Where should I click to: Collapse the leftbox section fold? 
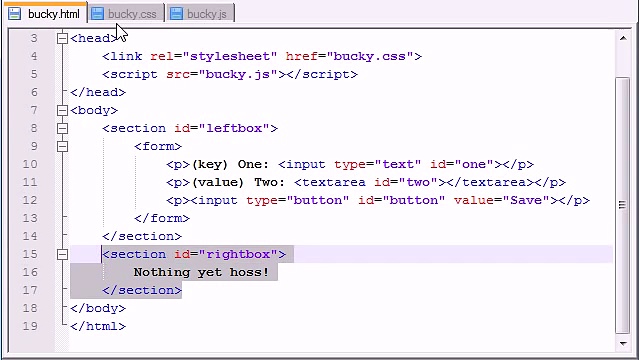(62, 128)
